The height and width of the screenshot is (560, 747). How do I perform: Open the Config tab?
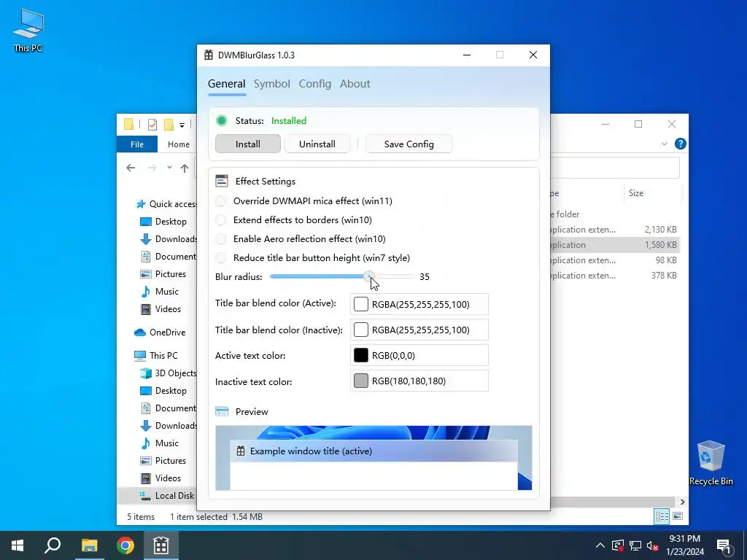(x=315, y=84)
